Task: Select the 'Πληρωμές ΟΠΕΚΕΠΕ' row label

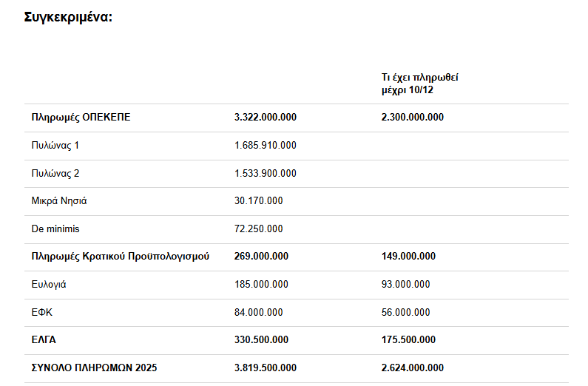Action: tap(81, 118)
